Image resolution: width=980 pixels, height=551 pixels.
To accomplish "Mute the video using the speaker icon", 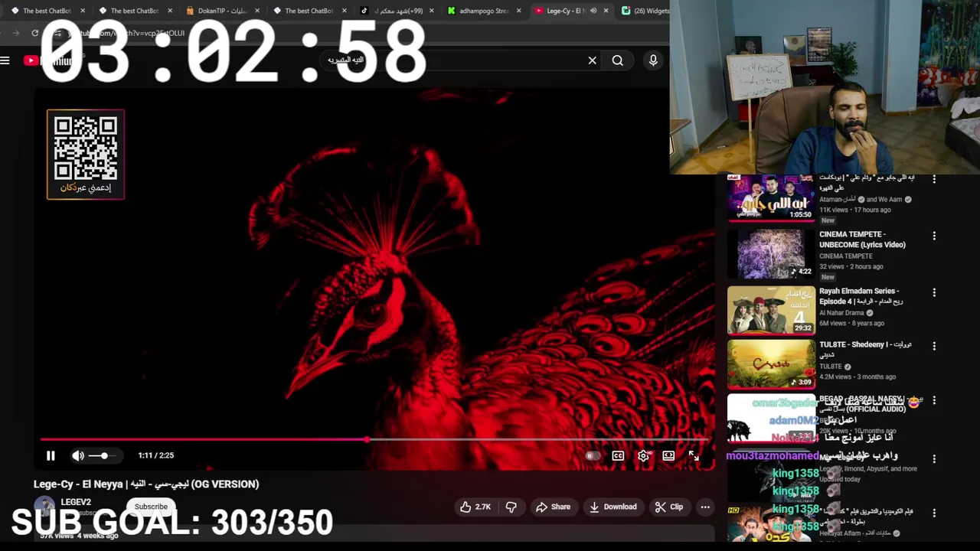I will [78, 455].
